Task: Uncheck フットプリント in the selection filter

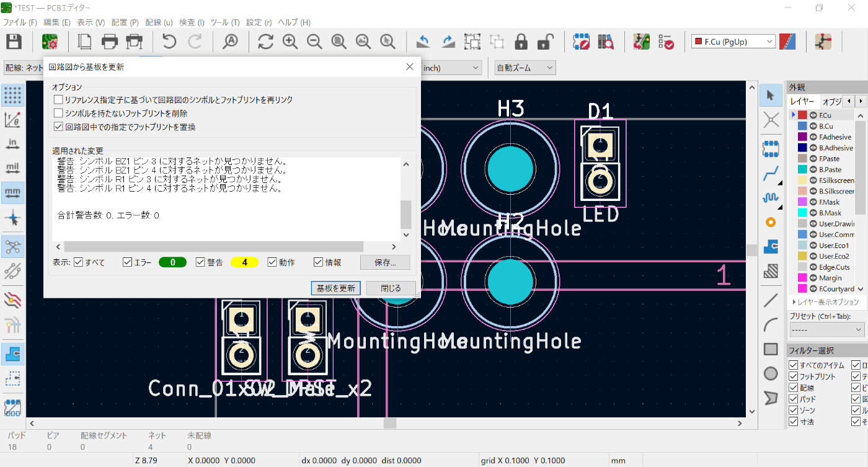Action: [x=793, y=376]
